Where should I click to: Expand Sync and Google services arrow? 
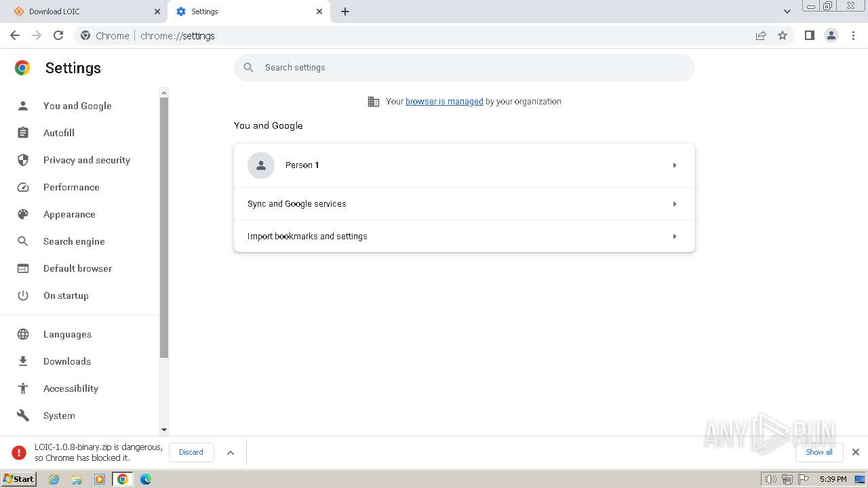[x=675, y=204]
